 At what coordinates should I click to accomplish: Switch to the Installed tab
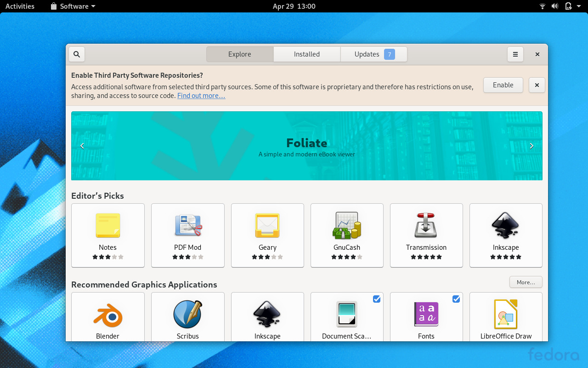[307, 54]
